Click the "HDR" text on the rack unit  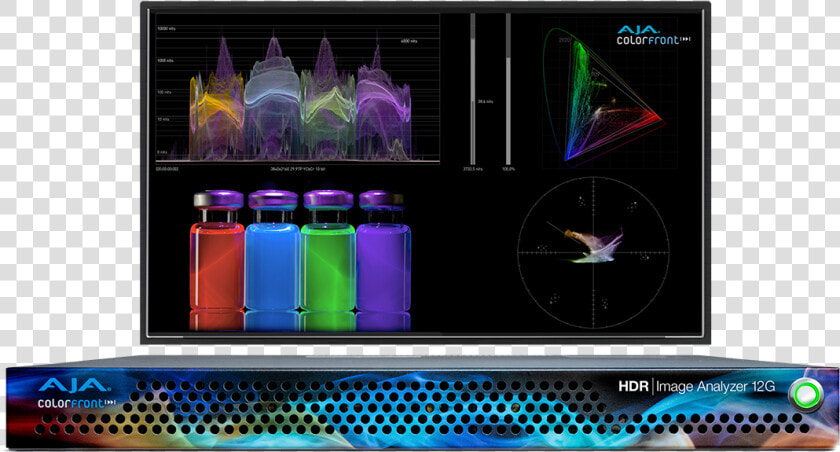point(633,386)
